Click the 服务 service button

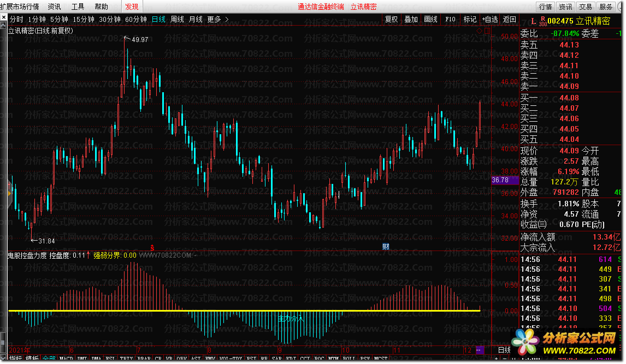[x=606, y=7]
